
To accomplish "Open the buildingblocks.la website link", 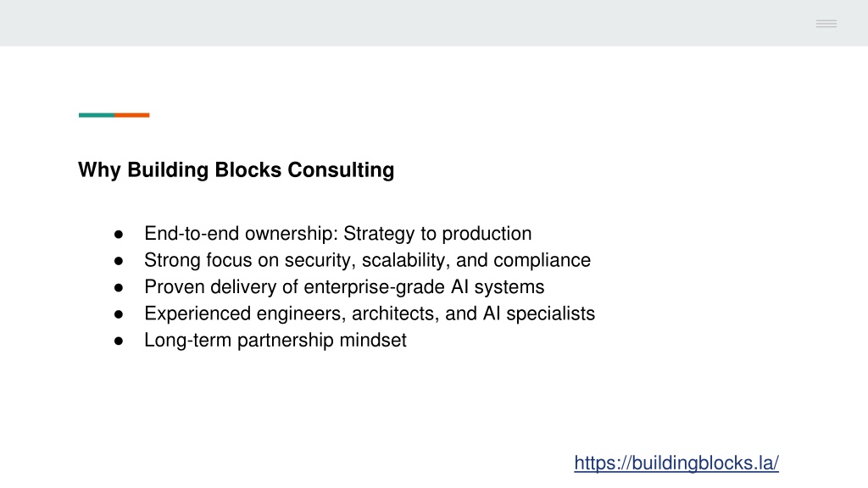I will [676, 463].
